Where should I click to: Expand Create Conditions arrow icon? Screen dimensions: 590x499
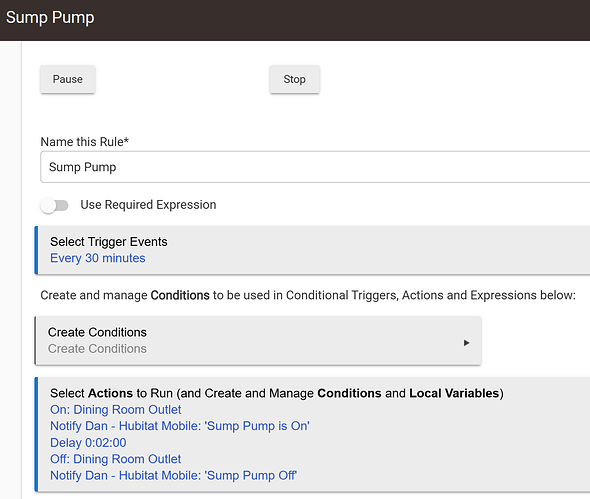click(x=466, y=343)
